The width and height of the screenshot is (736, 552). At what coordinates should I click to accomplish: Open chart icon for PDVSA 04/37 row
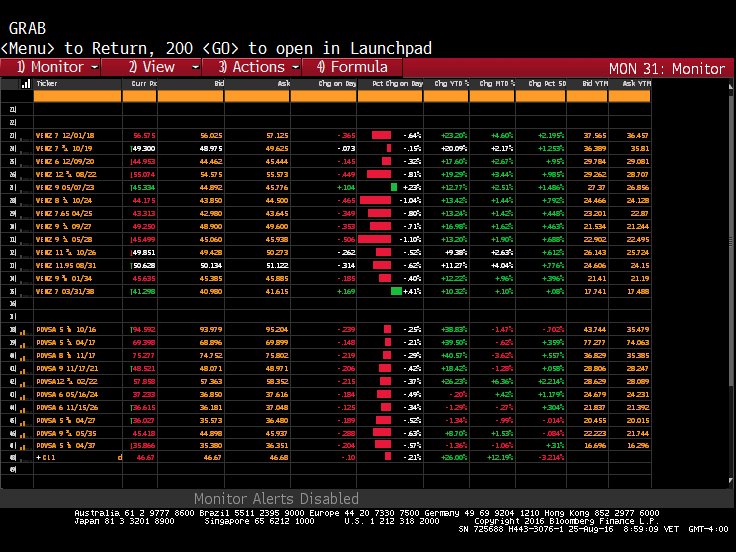tap(23, 446)
